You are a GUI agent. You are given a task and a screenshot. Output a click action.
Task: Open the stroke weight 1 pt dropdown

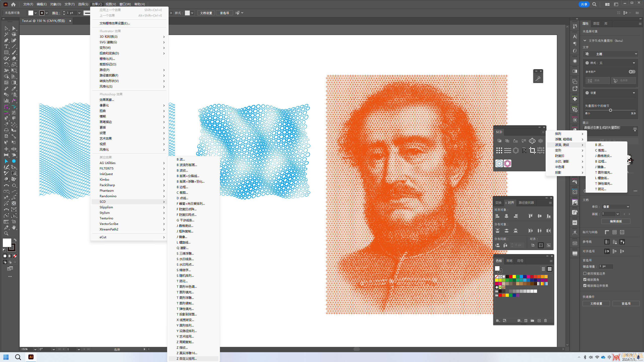pos(79,13)
